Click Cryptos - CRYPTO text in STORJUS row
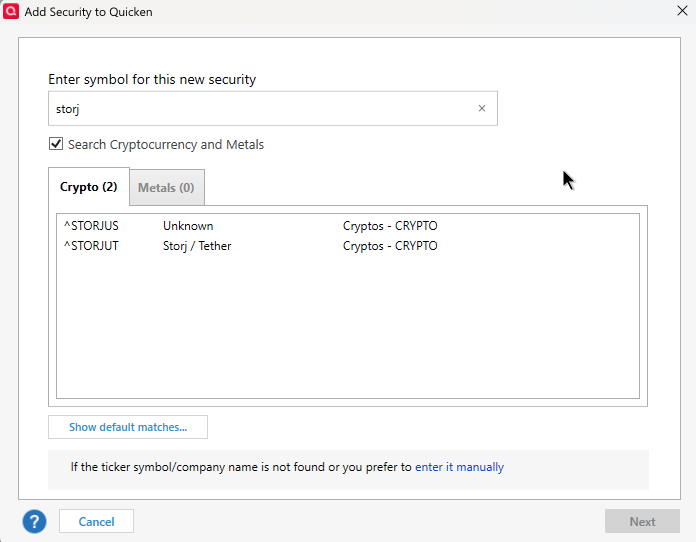This screenshot has height=542, width=696. click(390, 226)
